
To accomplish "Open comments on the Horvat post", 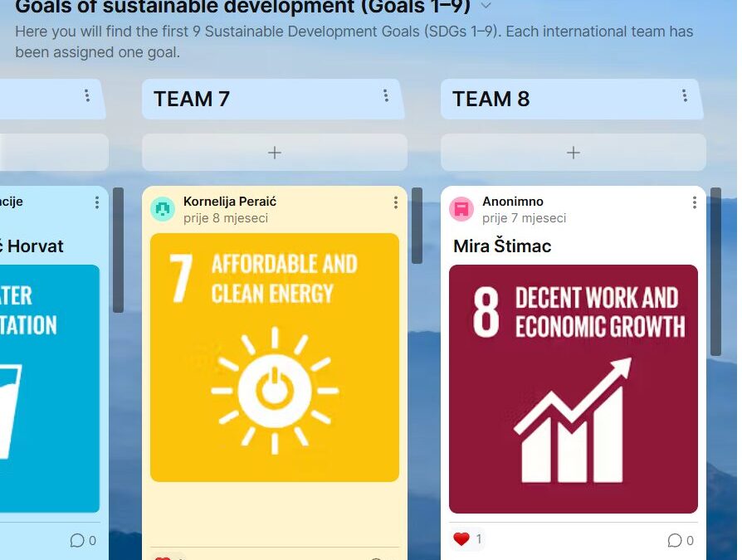I will [83, 540].
